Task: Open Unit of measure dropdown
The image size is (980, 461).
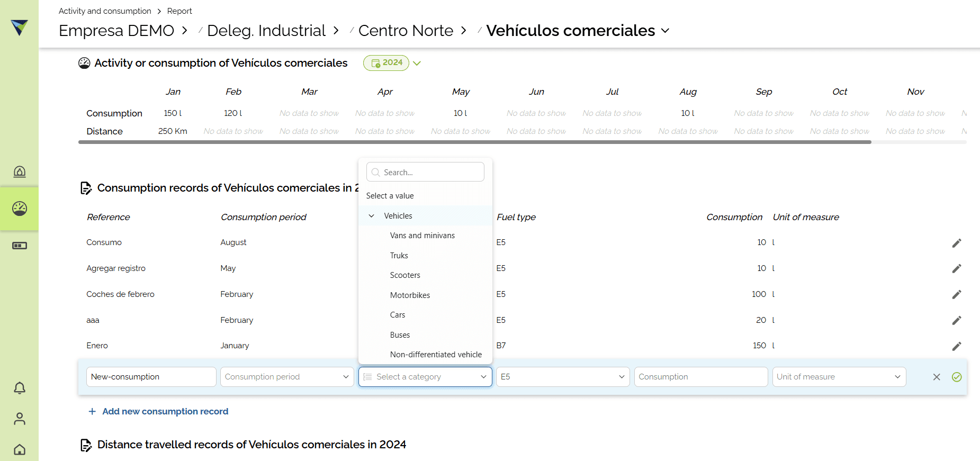Action: [x=839, y=377]
